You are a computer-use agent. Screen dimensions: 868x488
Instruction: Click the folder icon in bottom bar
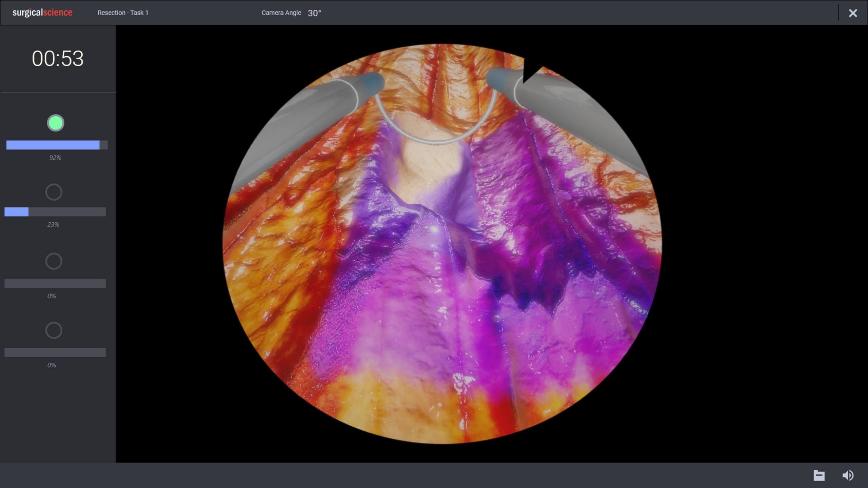(819, 475)
